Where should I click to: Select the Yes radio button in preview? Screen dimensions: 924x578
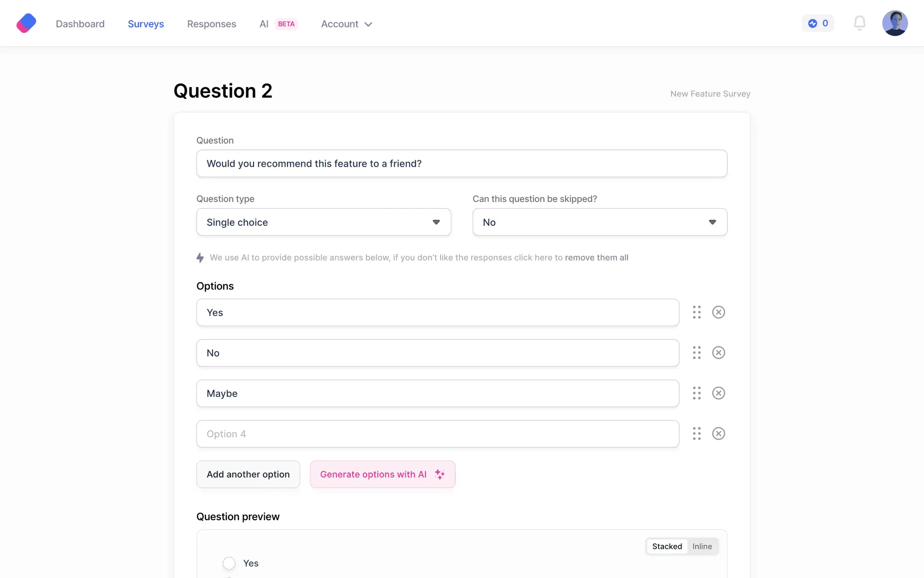pyautogui.click(x=229, y=563)
